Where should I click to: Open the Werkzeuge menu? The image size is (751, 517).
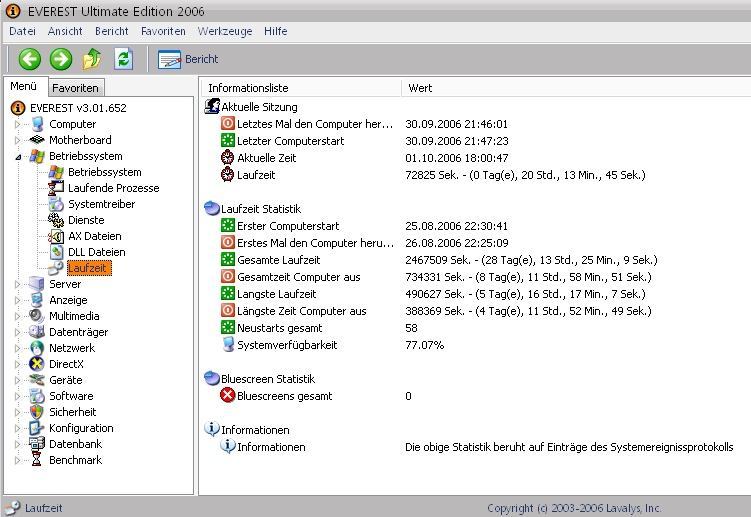225,31
